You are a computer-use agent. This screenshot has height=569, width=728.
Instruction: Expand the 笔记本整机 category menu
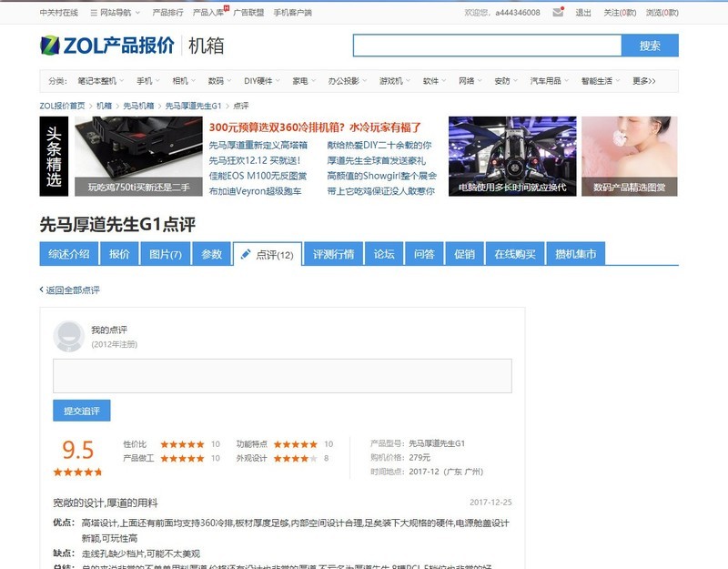[x=101, y=81]
